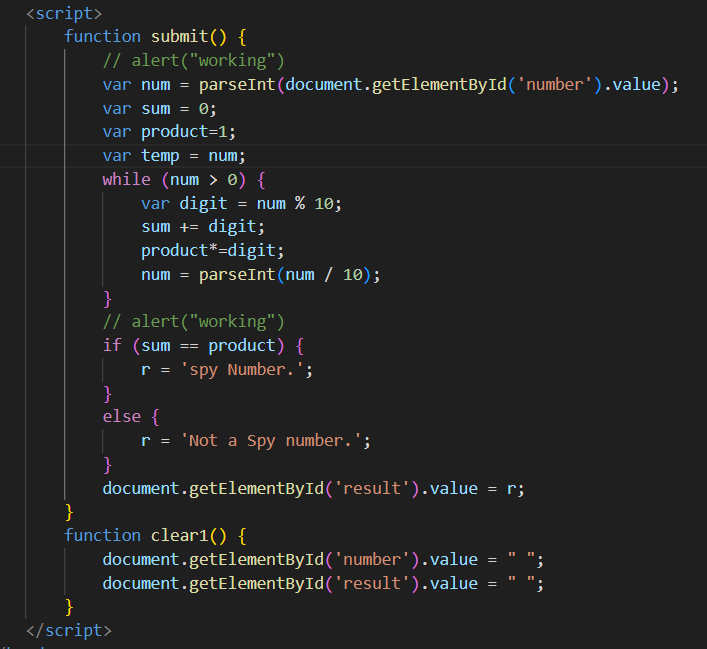Click the first commented alert line
This screenshot has width=707, height=649.
193,60
